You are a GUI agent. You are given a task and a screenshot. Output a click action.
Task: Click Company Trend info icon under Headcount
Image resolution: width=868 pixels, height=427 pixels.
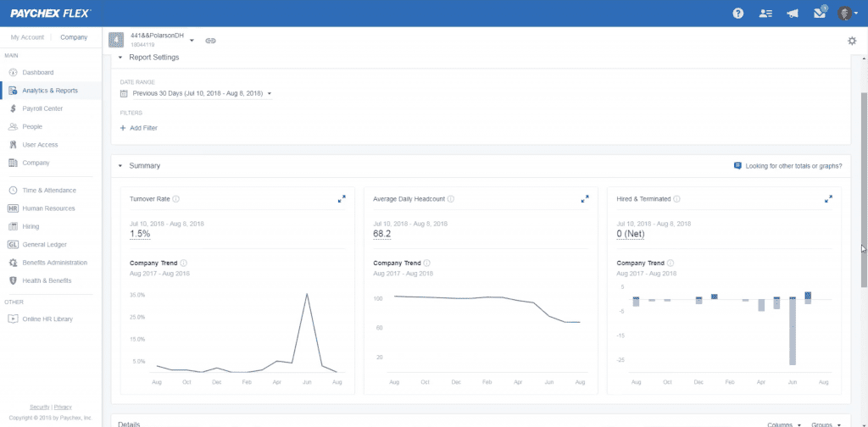click(427, 263)
